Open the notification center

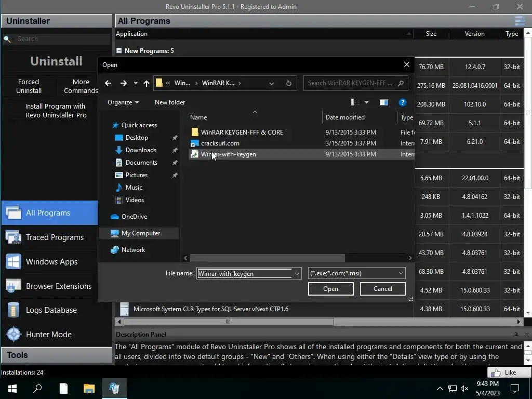pyautogui.click(x=515, y=389)
